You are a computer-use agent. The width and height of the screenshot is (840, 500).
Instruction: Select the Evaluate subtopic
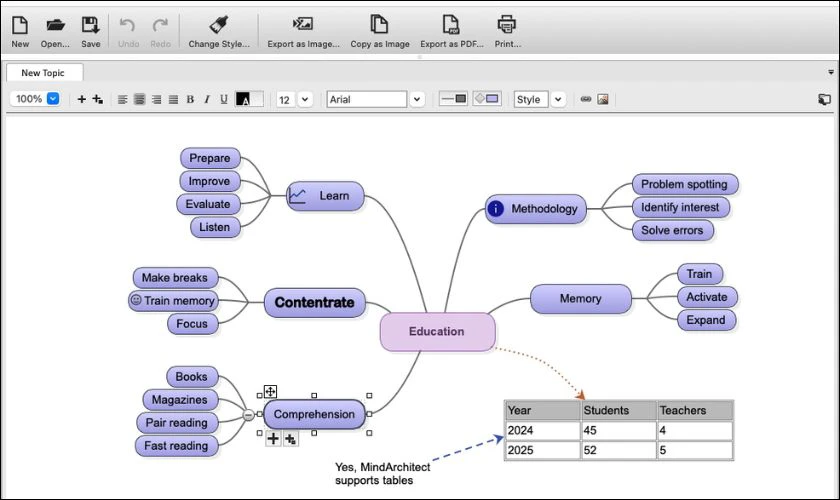(x=208, y=204)
